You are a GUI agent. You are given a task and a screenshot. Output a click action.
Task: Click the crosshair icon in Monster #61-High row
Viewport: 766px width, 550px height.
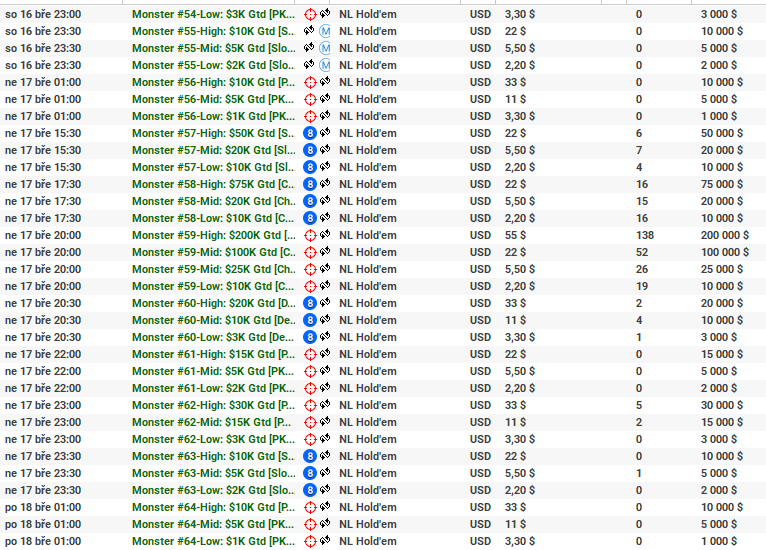tap(310, 355)
